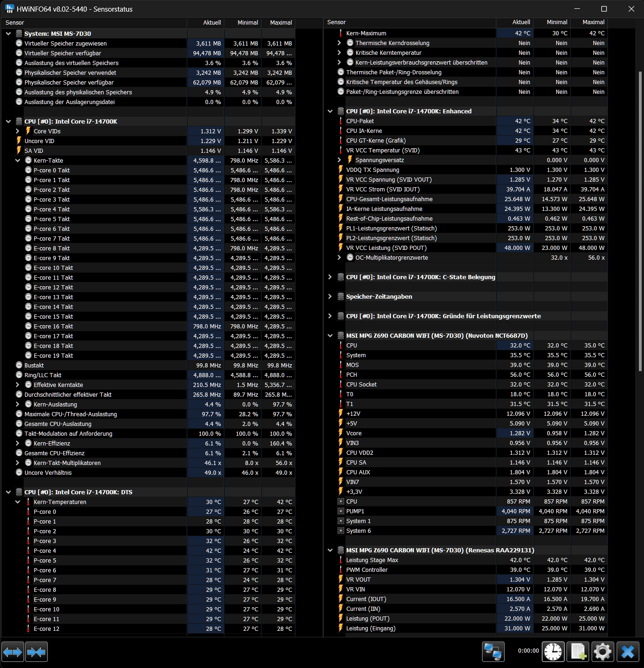Click the thermometer icon beside PCH

coord(341,374)
